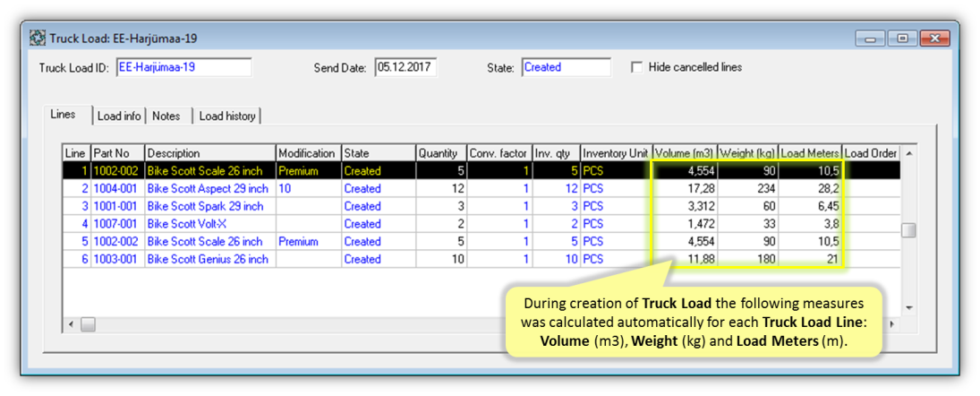The width and height of the screenshot is (980, 396).
Task: Click the Volume (m3) column header
Action: 685,153
